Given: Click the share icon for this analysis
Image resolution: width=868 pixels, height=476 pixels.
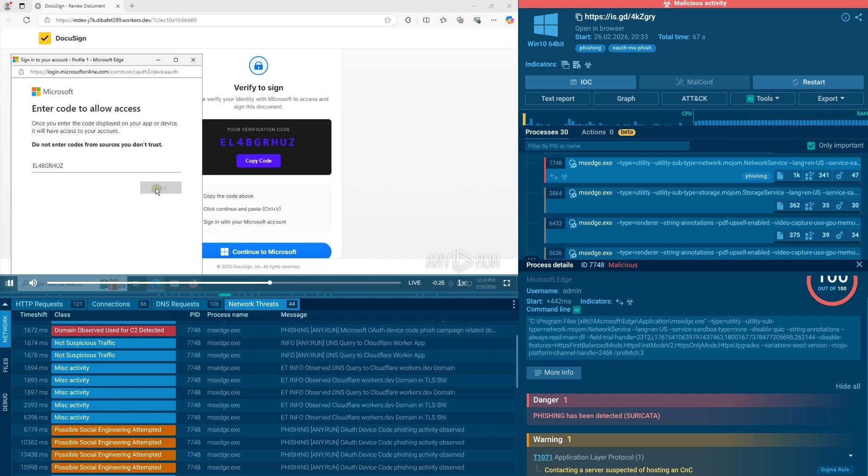Looking at the screenshot, I should point(859,17).
